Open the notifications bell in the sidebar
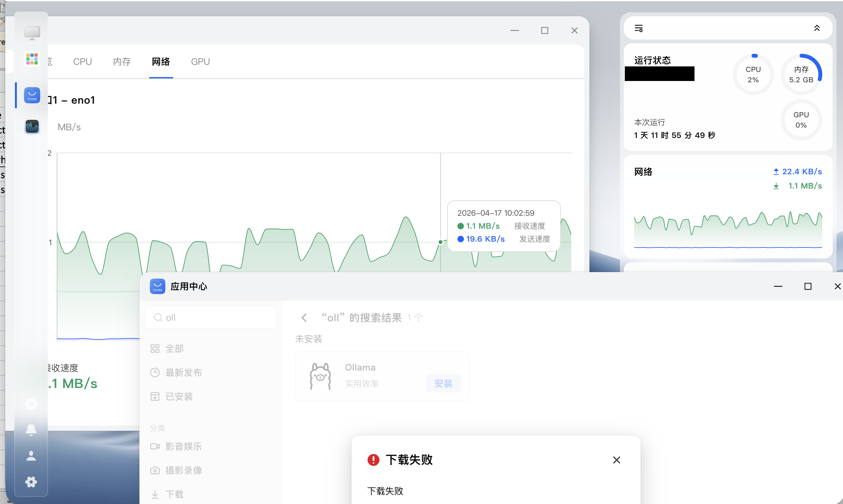 (31, 429)
